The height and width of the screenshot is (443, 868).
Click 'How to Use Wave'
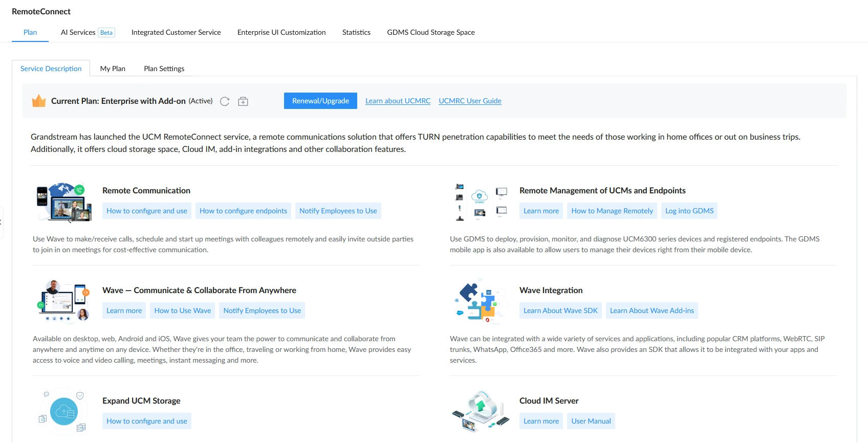(x=183, y=311)
